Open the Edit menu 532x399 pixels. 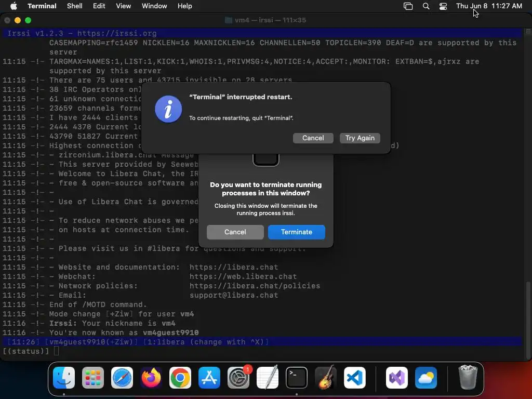point(99,6)
